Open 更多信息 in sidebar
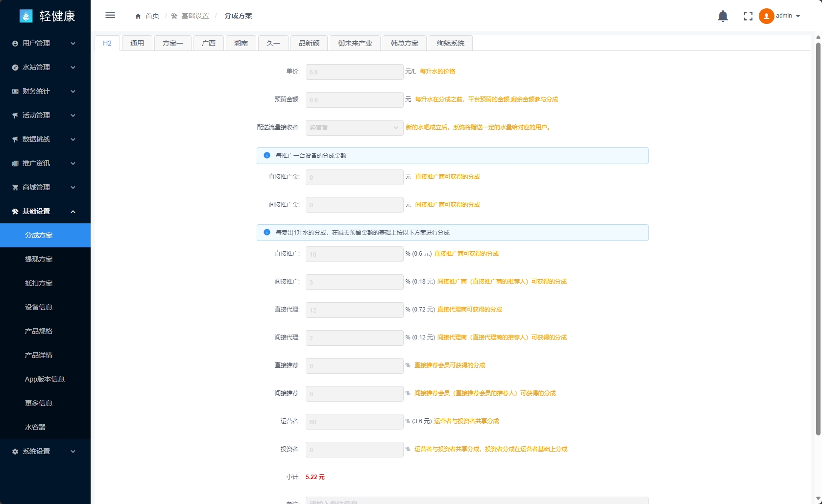822x504 pixels. [45, 404]
